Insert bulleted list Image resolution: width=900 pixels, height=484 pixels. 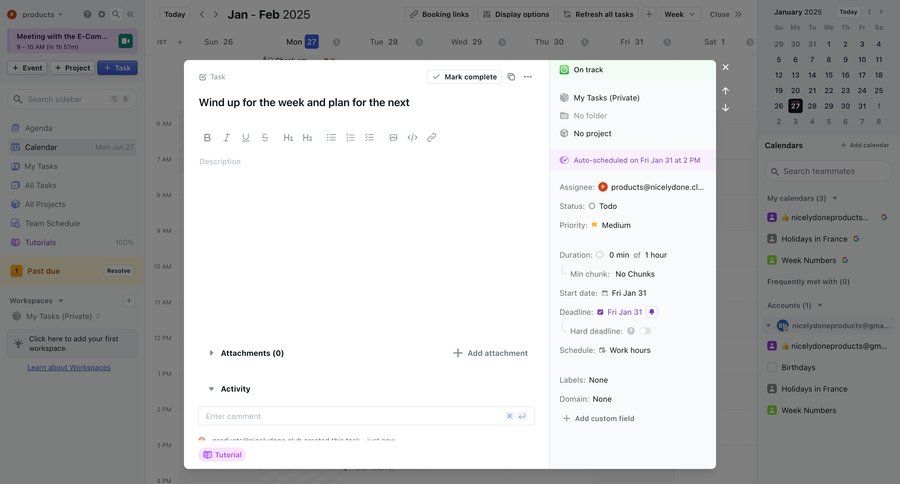[331, 137]
